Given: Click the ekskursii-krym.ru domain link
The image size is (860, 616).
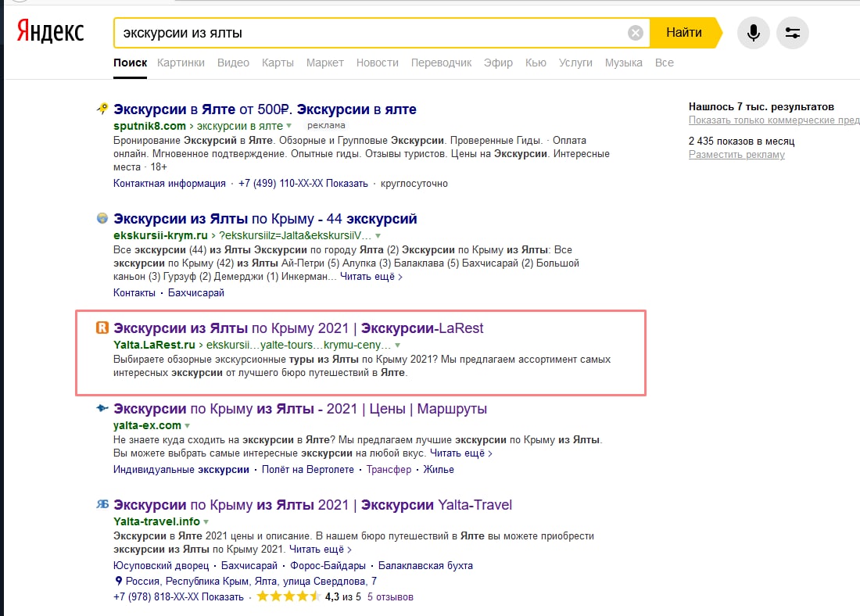Looking at the screenshot, I should pyautogui.click(x=160, y=235).
